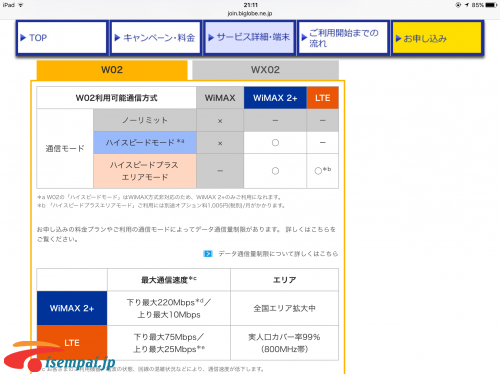Image resolution: width=500 pixels, height=374 pixels.
Task: Click the blue arrow icon beside データ通信量制限 link
Action: 208,254
